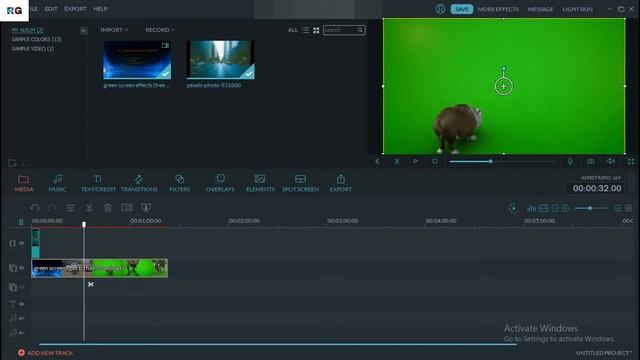Play the preview video
The image size is (640, 360).
pos(415,162)
